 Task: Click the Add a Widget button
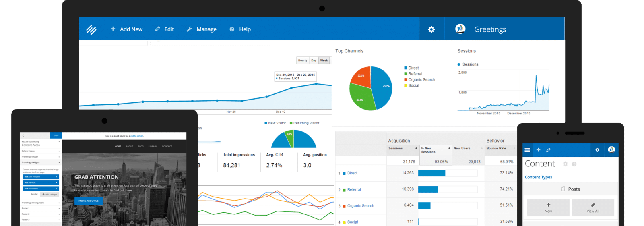click(50, 194)
